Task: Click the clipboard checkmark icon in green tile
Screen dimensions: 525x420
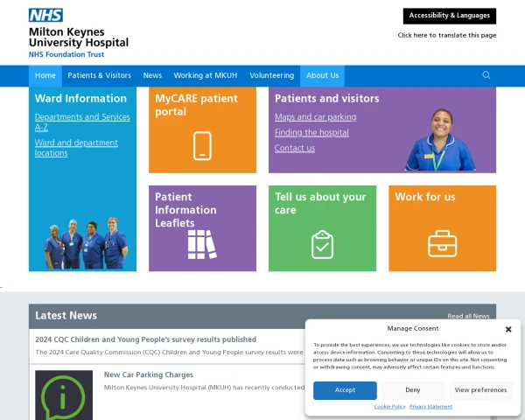Action: pyautogui.click(x=322, y=244)
